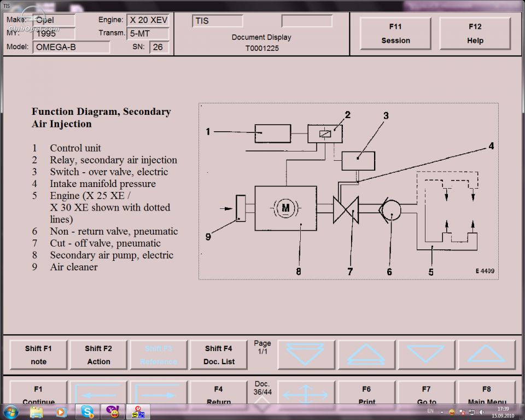Click the single down arrow scroll button
Viewport: 525px width, 420px height.
(426, 355)
